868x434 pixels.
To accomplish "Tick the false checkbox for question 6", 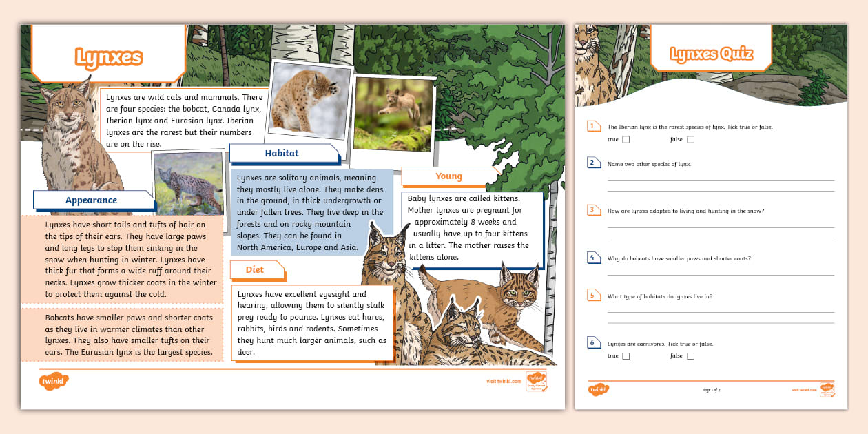I will point(692,355).
